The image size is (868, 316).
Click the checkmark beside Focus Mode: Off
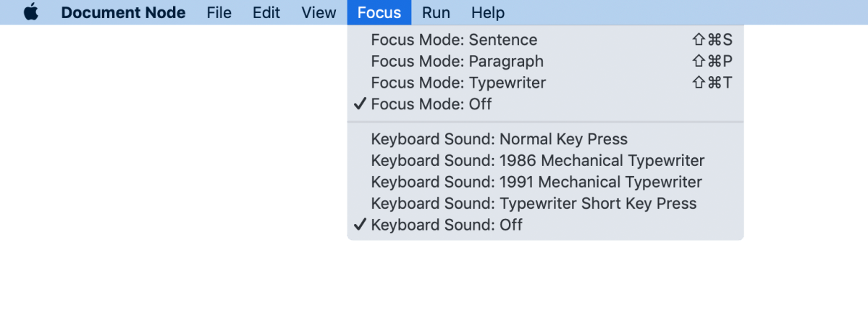pyautogui.click(x=360, y=104)
